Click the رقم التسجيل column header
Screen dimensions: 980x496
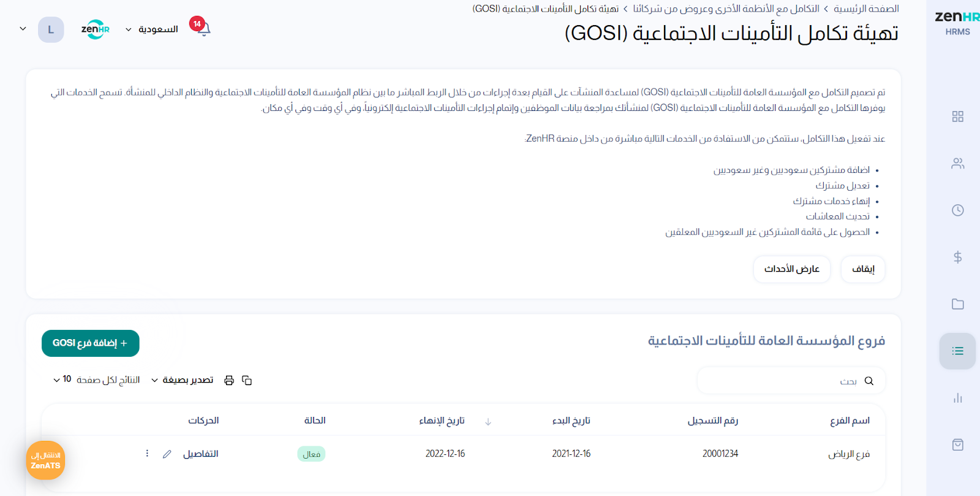point(712,421)
